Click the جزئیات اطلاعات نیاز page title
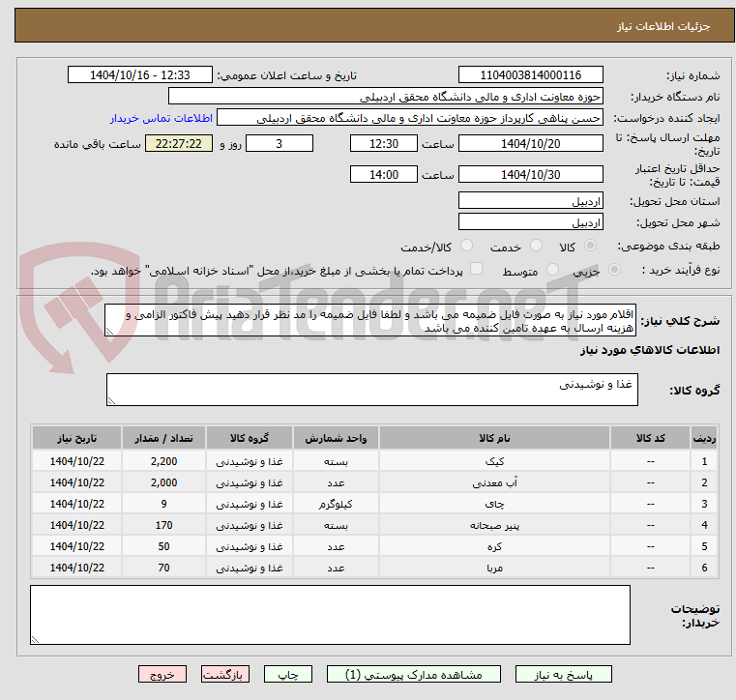 pyautogui.click(x=663, y=26)
